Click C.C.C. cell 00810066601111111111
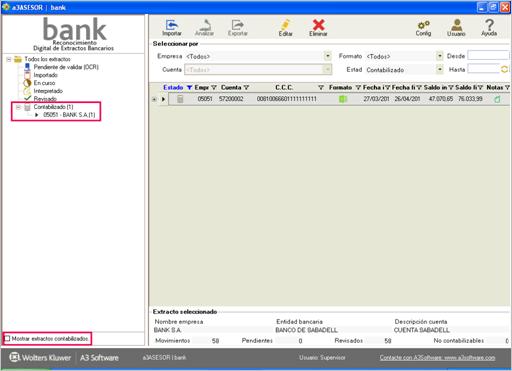512x371 pixels. pos(286,99)
